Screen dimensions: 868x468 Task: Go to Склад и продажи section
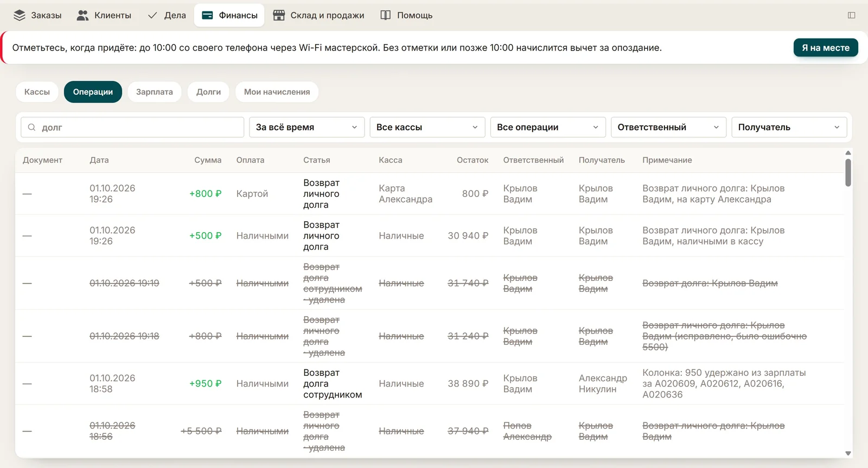pyautogui.click(x=318, y=15)
